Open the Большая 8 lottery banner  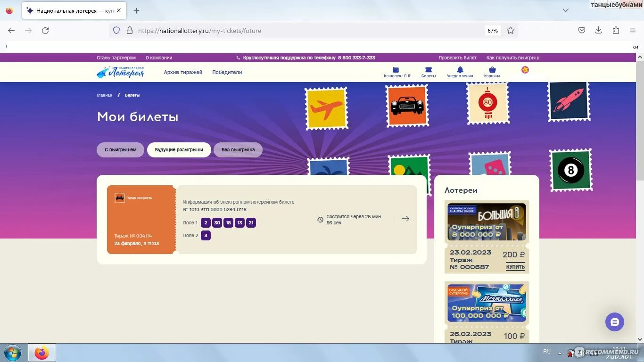pos(487,222)
